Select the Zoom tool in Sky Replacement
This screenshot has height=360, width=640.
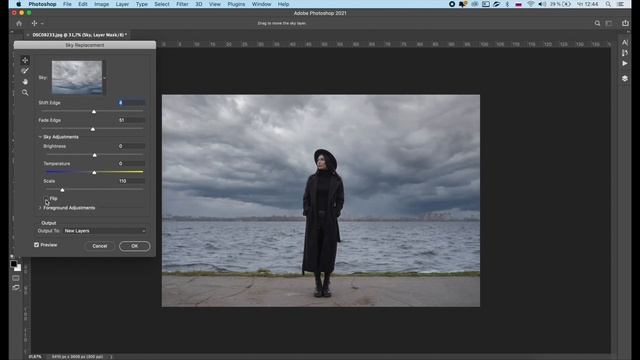(x=25, y=93)
